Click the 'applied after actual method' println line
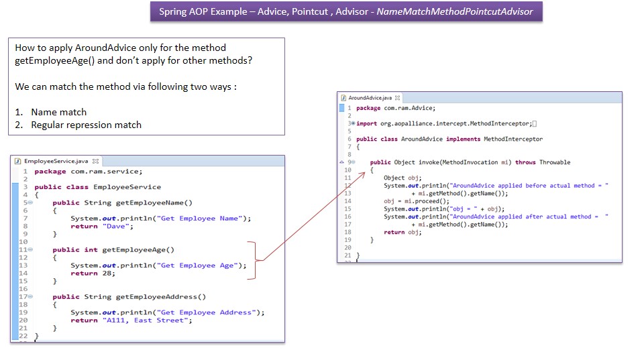 [496, 217]
